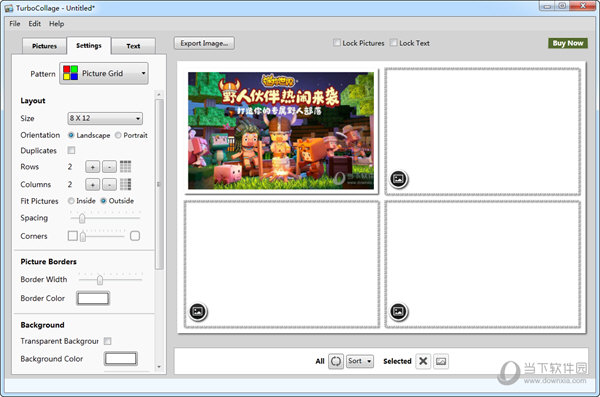Click the Border Width slider handle
This screenshot has height=397, width=600.
[100, 280]
